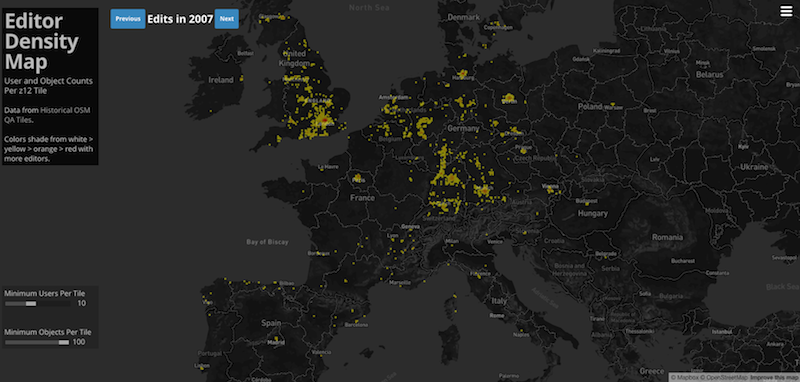Open the hamburger menu icon
The width and height of the screenshot is (800, 382).
coord(786,11)
